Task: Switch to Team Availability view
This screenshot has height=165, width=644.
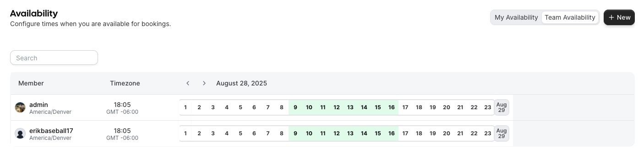Action: 570,17
